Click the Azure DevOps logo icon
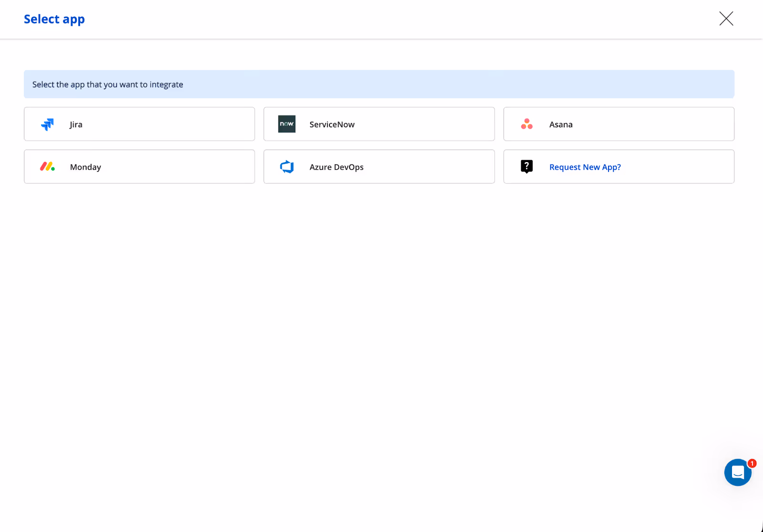The width and height of the screenshot is (763, 532). coord(287,167)
